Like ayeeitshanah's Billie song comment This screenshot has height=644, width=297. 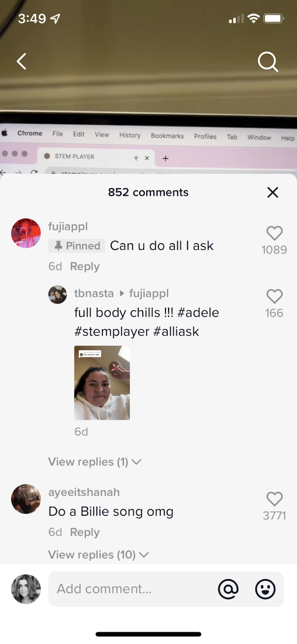pyautogui.click(x=274, y=499)
